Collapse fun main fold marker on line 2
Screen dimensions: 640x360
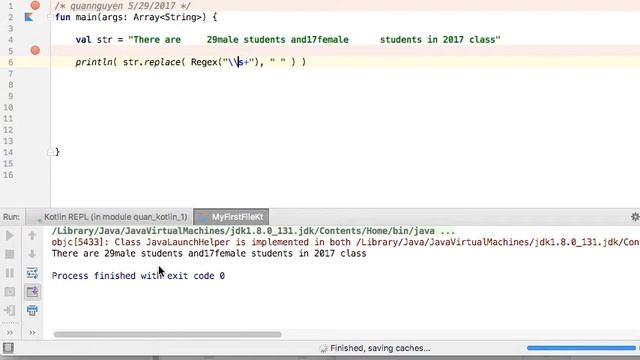pos(50,17)
